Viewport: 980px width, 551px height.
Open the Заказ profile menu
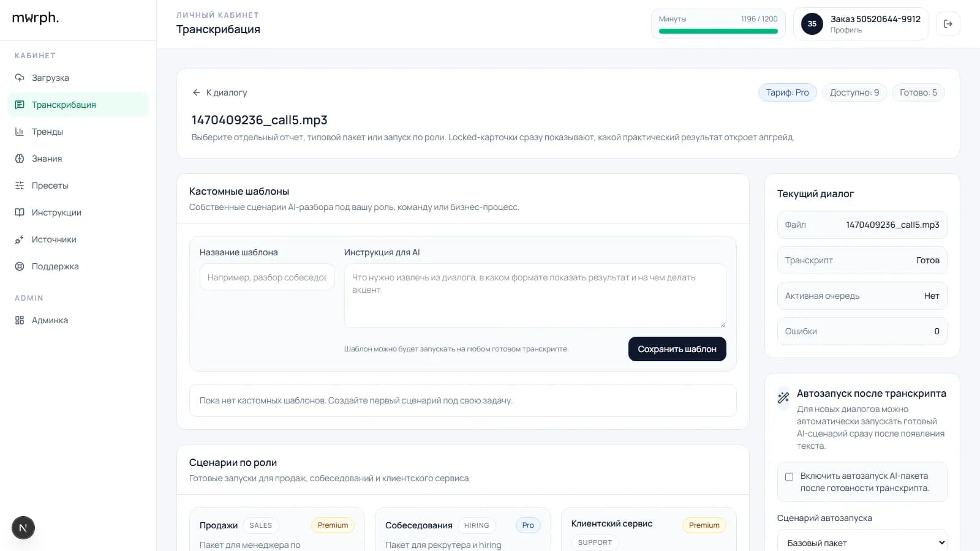861,24
